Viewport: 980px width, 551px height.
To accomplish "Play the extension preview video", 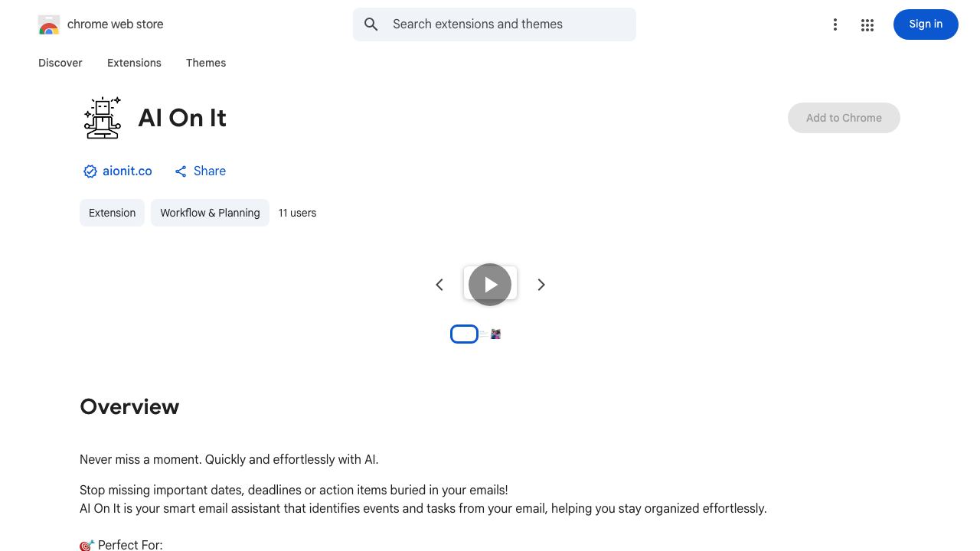I will [490, 285].
